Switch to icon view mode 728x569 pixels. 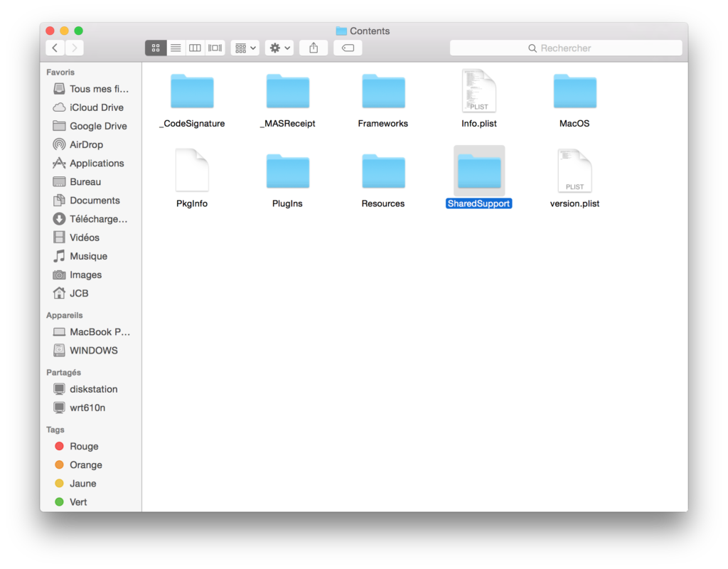[x=156, y=48]
